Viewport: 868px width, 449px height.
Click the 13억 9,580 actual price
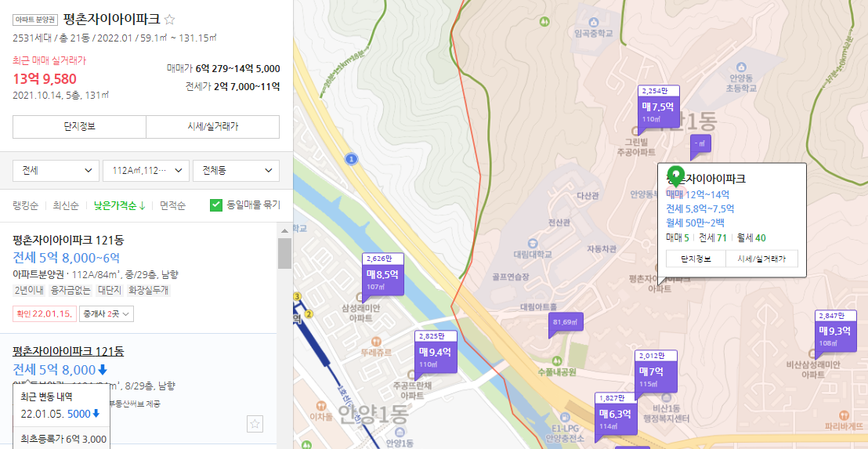pyautogui.click(x=45, y=79)
